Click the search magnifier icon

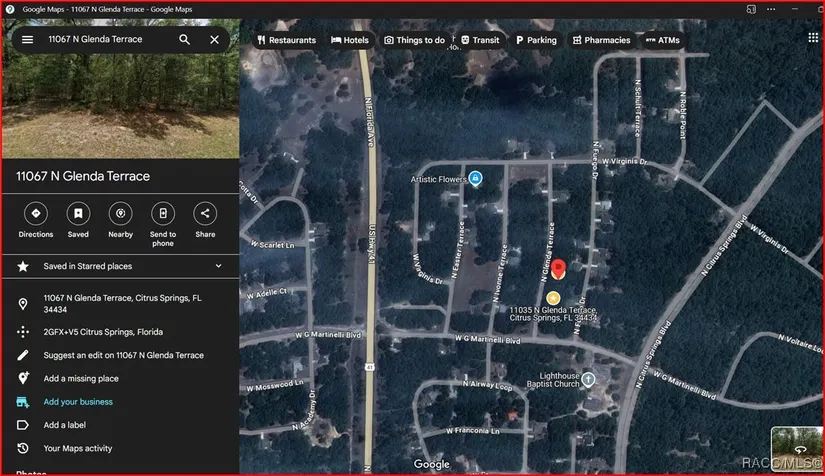185,40
